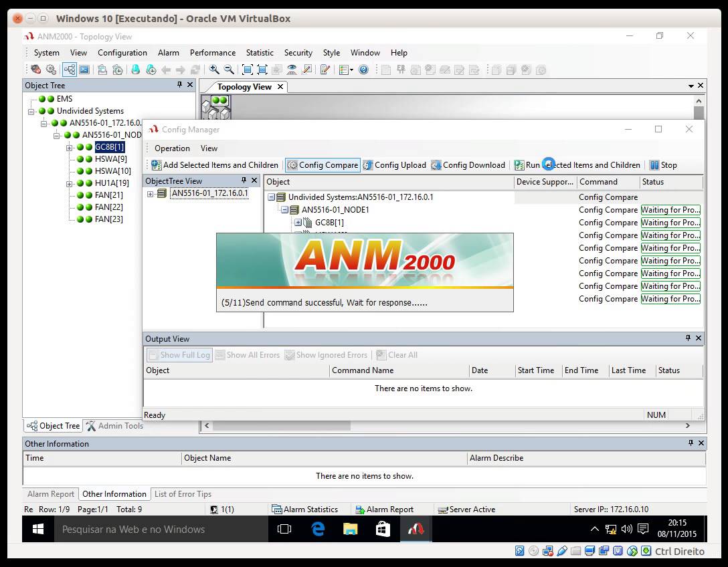Select the EMS item in Object Tree
This screenshot has height=567, width=728.
[64, 99]
